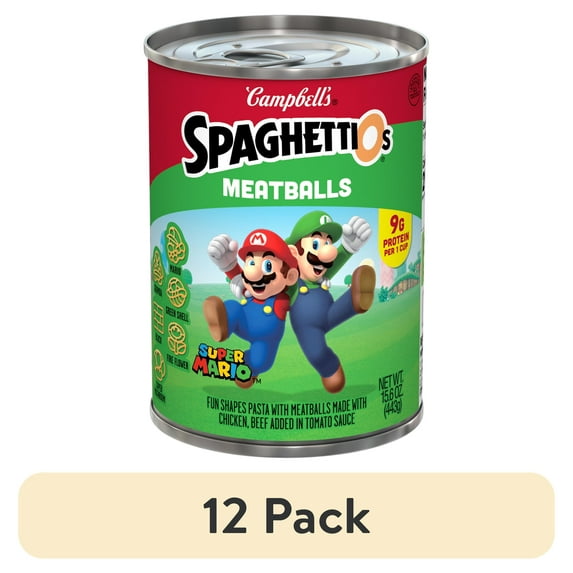The width and height of the screenshot is (573, 573).
Task: Click the Mario-shaped pasta icon
Action: (x=177, y=246)
